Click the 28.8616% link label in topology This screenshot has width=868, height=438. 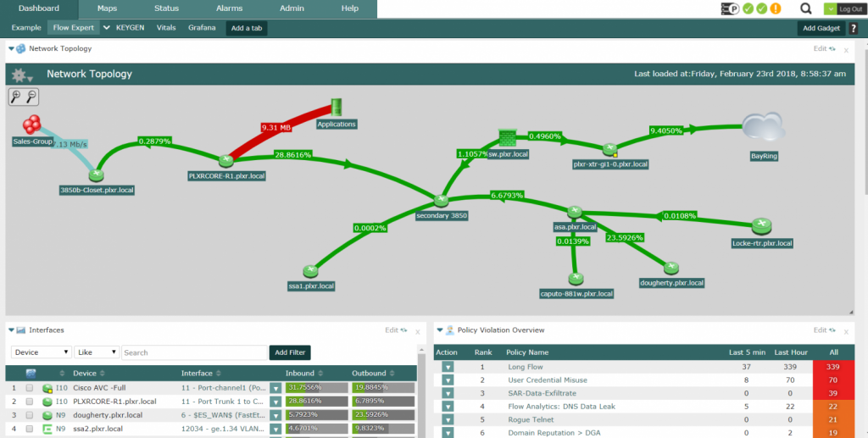tap(292, 155)
